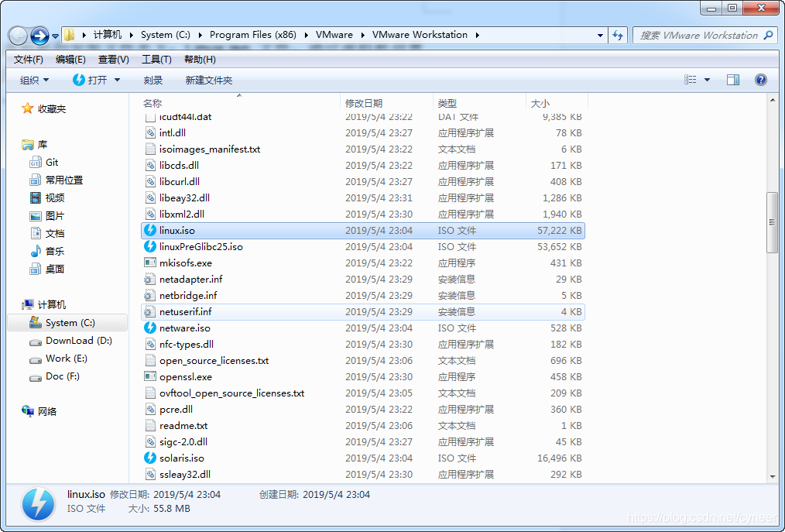Click the scroll down arrow of file list
785x532 pixels.
pyautogui.click(x=772, y=476)
